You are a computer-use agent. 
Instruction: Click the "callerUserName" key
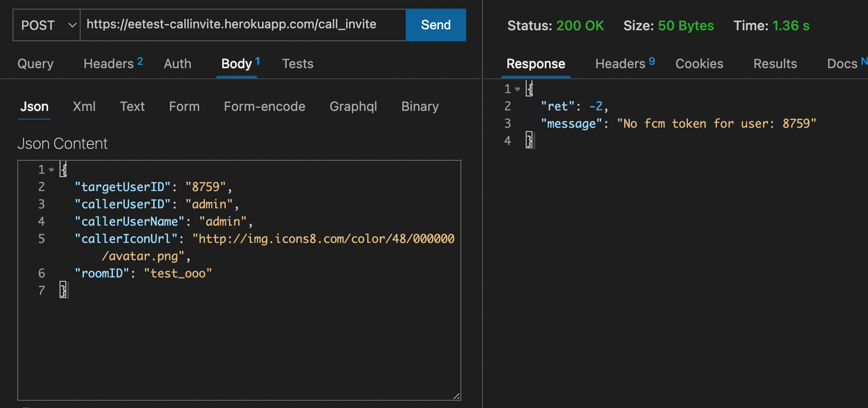(130, 222)
